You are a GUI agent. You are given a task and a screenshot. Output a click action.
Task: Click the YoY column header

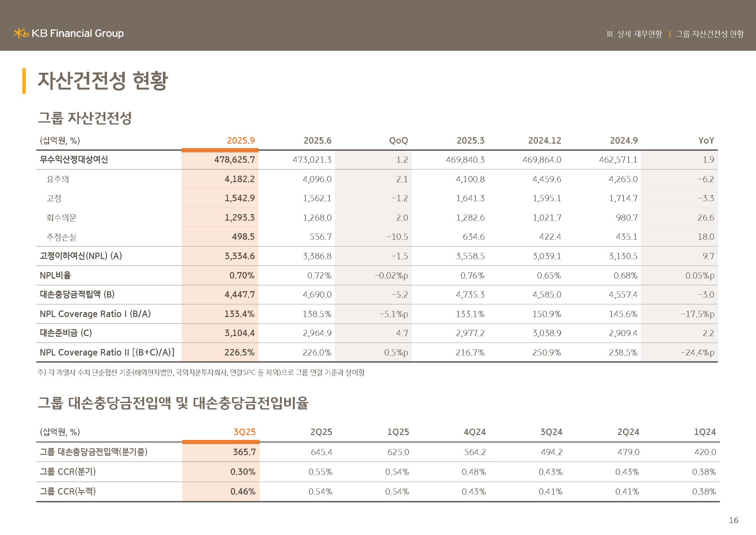tap(706, 141)
